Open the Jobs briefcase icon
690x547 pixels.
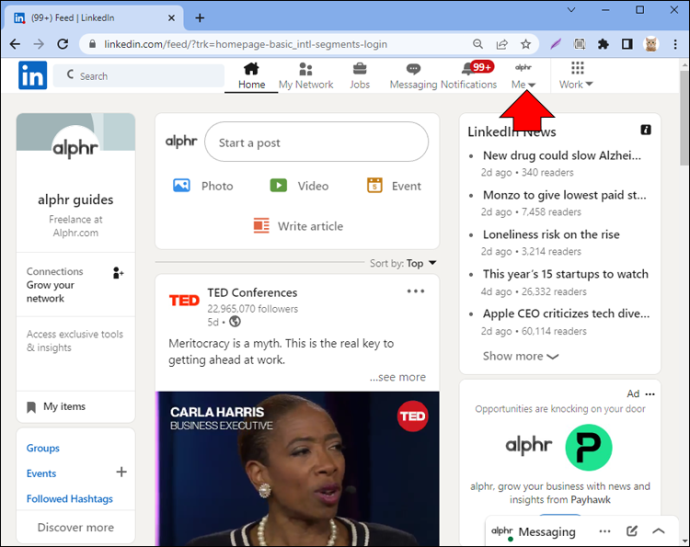pyautogui.click(x=360, y=69)
